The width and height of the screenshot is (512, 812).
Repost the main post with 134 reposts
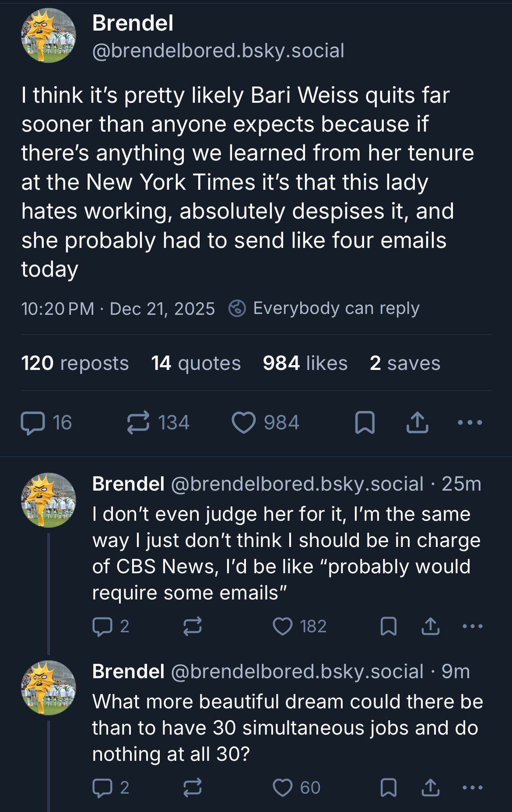pos(138,423)
